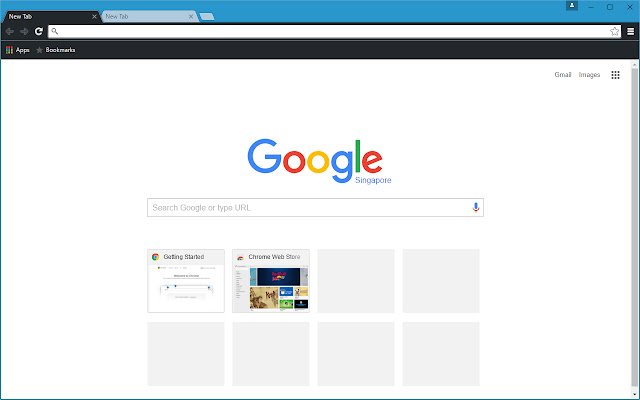Screen dimensions: 640x400
Task: Focus the Search Google or type URL box
Action: [x=316, y=207]
